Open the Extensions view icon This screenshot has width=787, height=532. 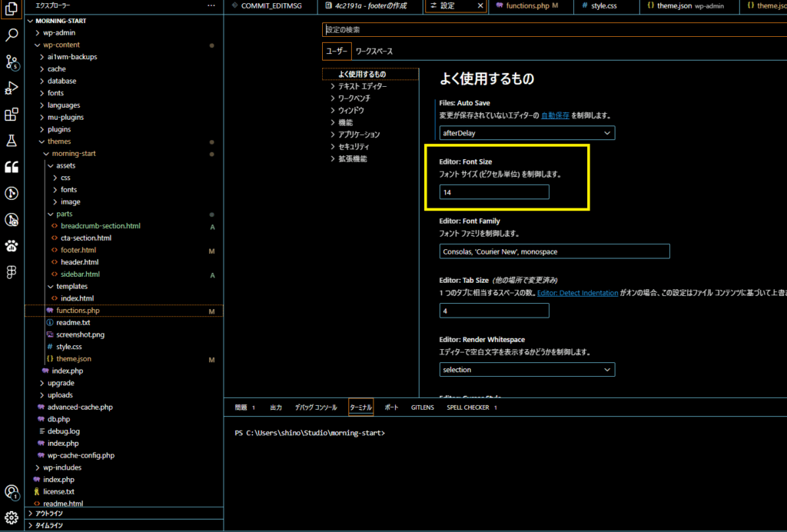pyautogui.click(x=12, y=115)
